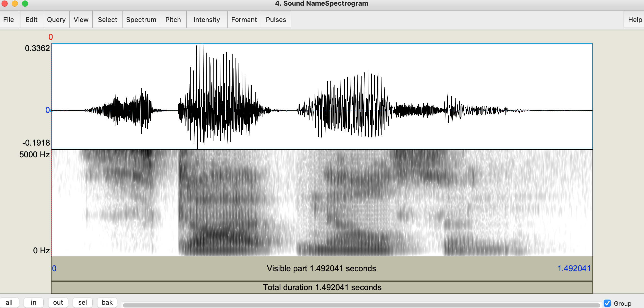This screenshot has height=308, width=644.
Task: Click the 'all' zoom button
Action: tap(9, 303)
